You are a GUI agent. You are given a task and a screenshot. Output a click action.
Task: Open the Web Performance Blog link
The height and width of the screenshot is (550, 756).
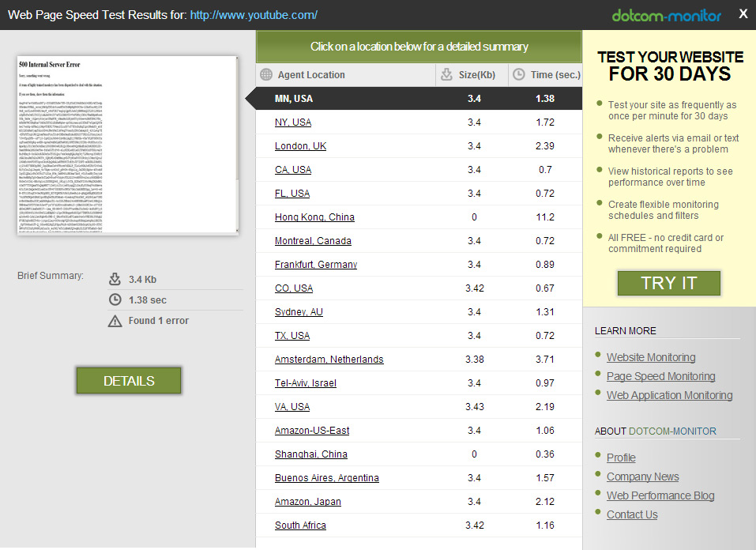660,495
